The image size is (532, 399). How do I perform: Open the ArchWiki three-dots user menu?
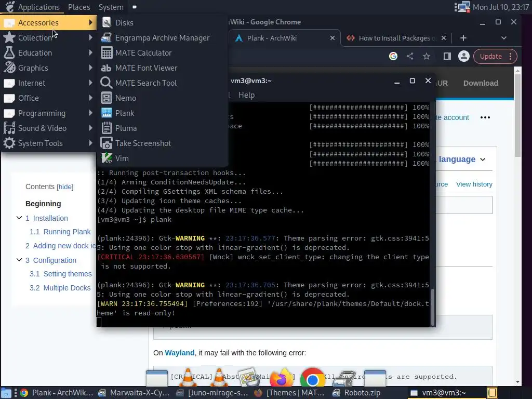point(485,117)
